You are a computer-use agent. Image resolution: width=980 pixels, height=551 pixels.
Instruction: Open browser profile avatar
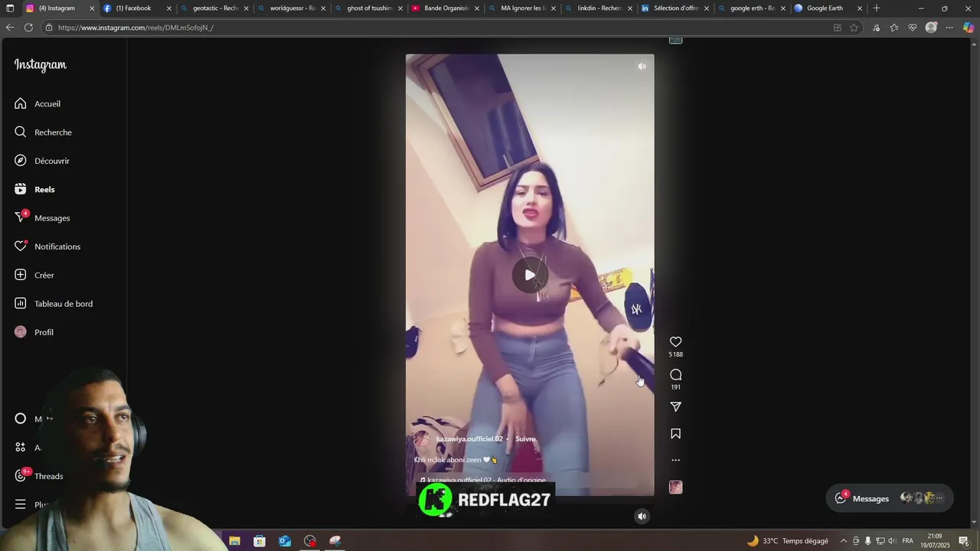(x=931, y=28)
